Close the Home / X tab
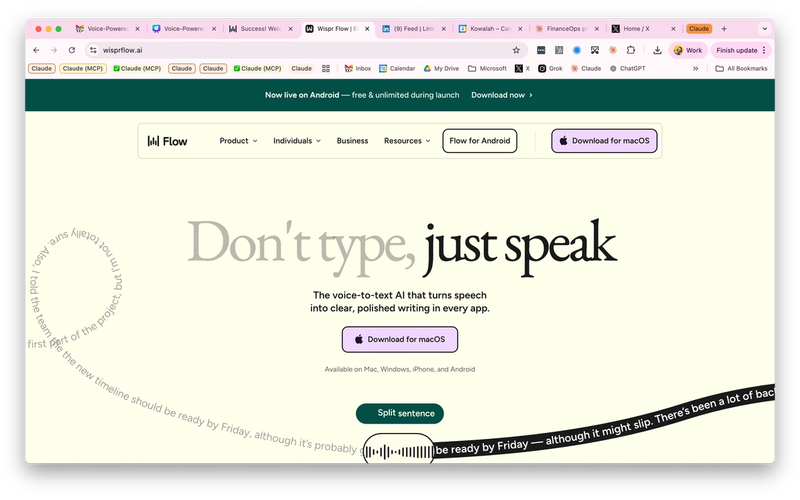Image resolution: width=800 pixels, height=500 pixels. coord(673,29)
